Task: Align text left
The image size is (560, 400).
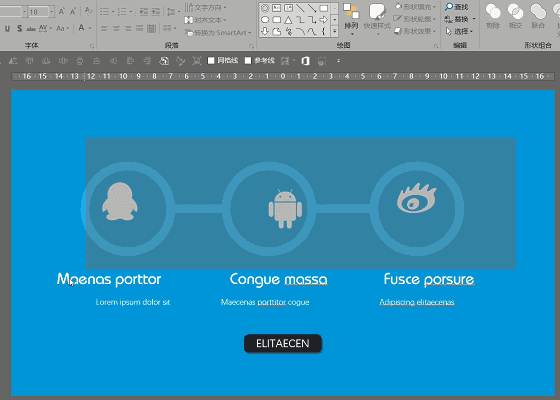Action: pyautogui.click(x=104, y=28)
